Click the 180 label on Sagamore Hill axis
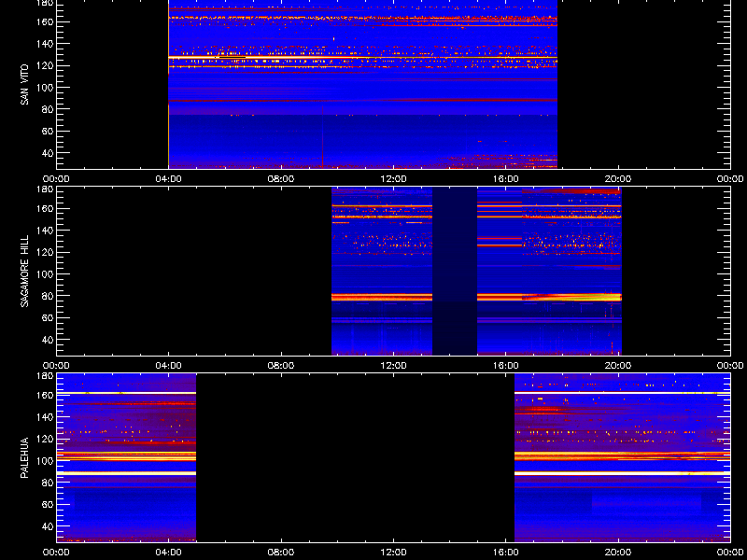The width and height of the screenshot is (747, 560). 44,189
